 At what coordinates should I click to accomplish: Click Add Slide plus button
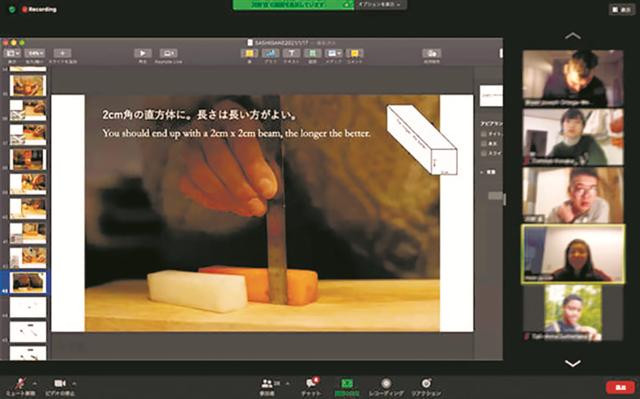click(62, 53)
